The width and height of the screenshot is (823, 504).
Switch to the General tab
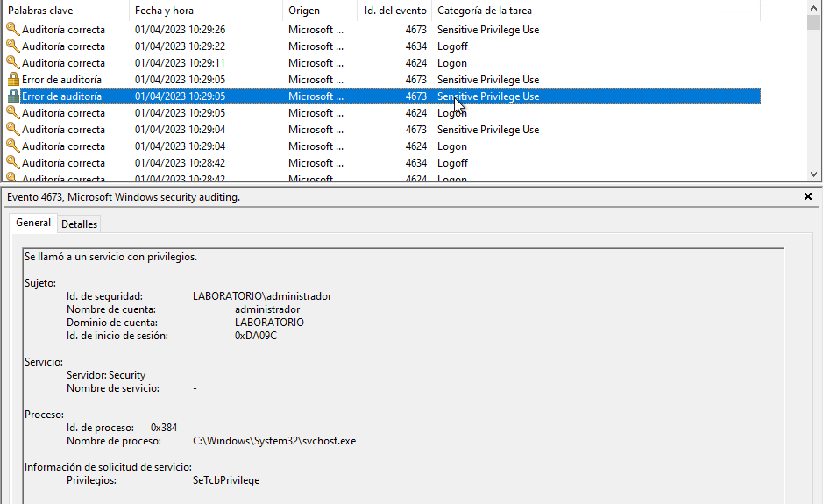(33, 224)
